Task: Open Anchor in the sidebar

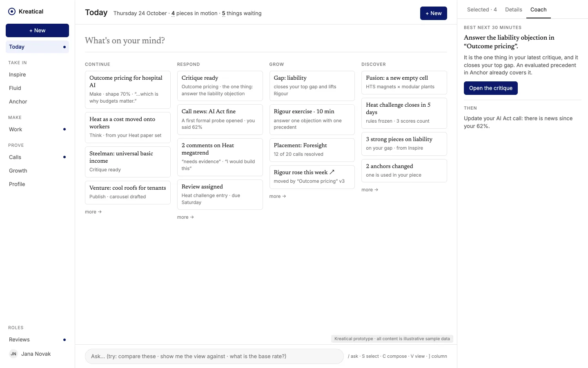Action: click(37, 101)
